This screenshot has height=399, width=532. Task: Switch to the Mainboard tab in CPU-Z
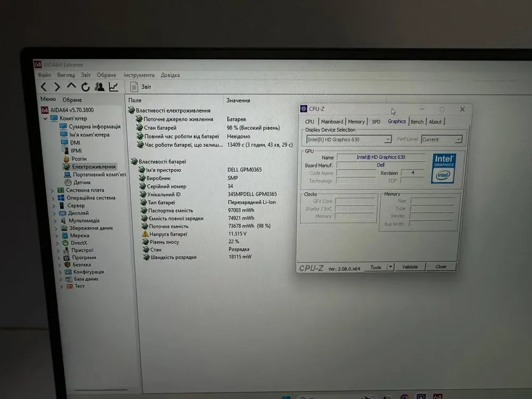click(332, 122)
